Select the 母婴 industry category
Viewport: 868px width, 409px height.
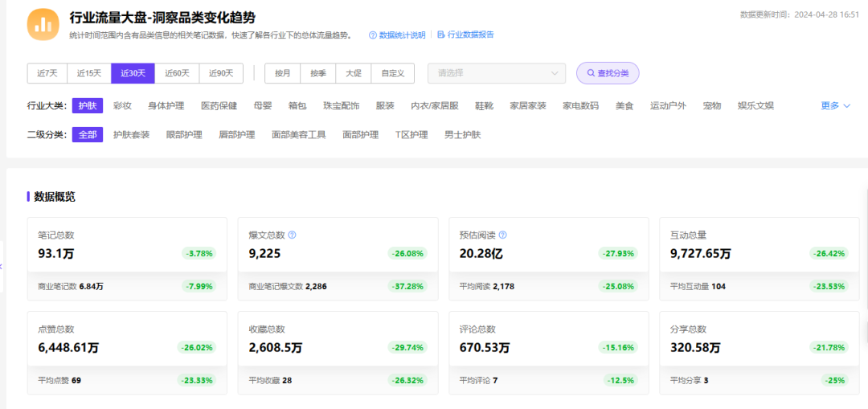(x=263, y=106)
